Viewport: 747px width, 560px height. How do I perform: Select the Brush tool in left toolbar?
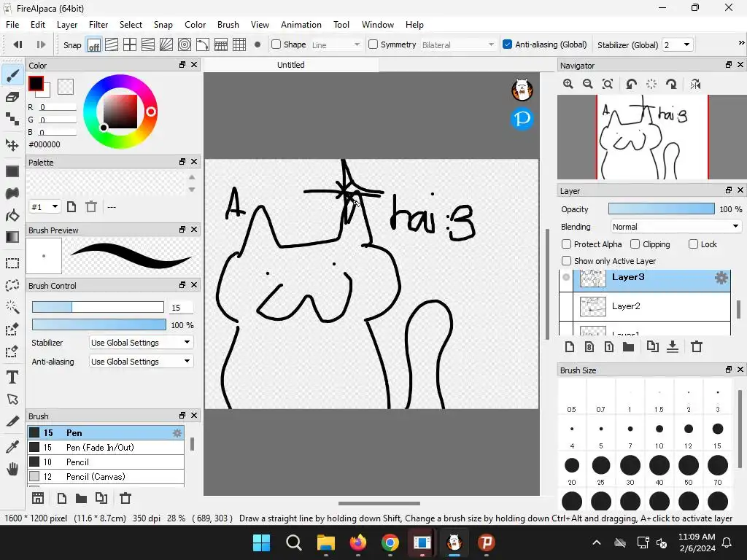click(12, 75)
